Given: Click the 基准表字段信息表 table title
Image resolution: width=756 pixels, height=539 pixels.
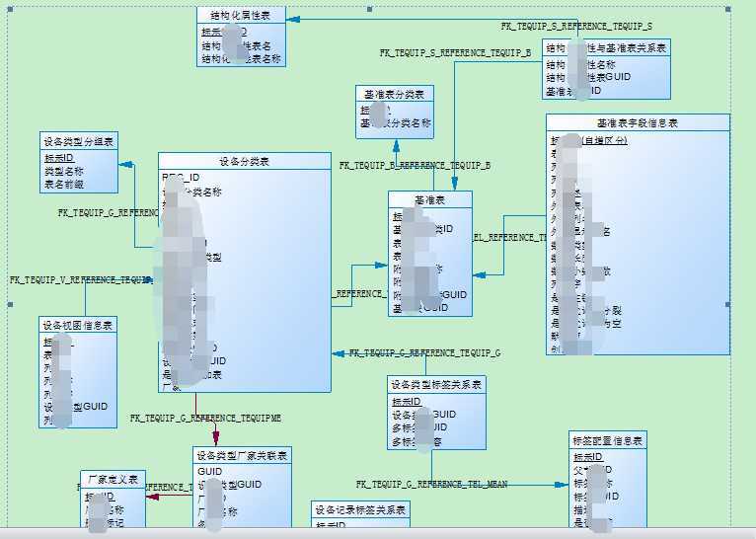Looking at the screenshot, I should pos(638,123).
